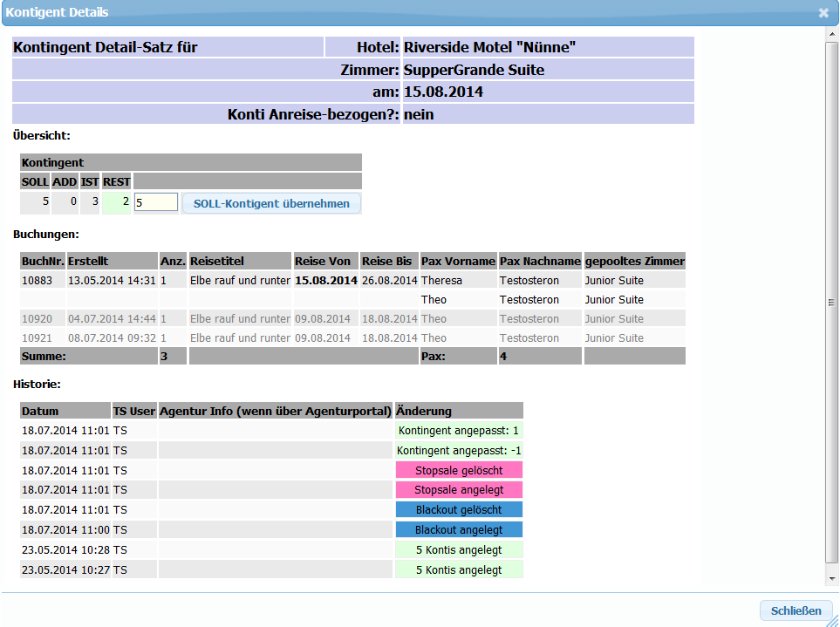
Task: Focus the Kontingent value input field
Action: tap(156, 202)
